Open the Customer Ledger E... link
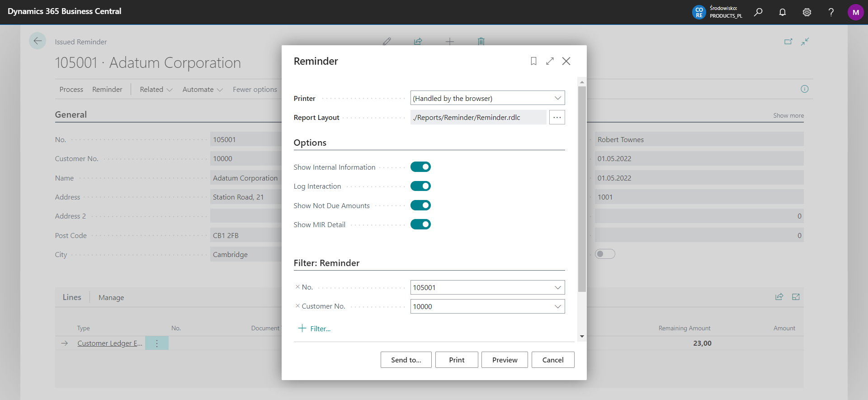Screen dimensions: 868x400 [110, 343]
